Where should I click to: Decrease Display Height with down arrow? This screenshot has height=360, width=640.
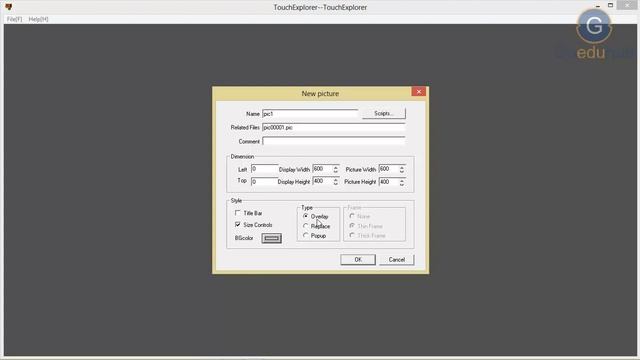(x=336, y=184)
